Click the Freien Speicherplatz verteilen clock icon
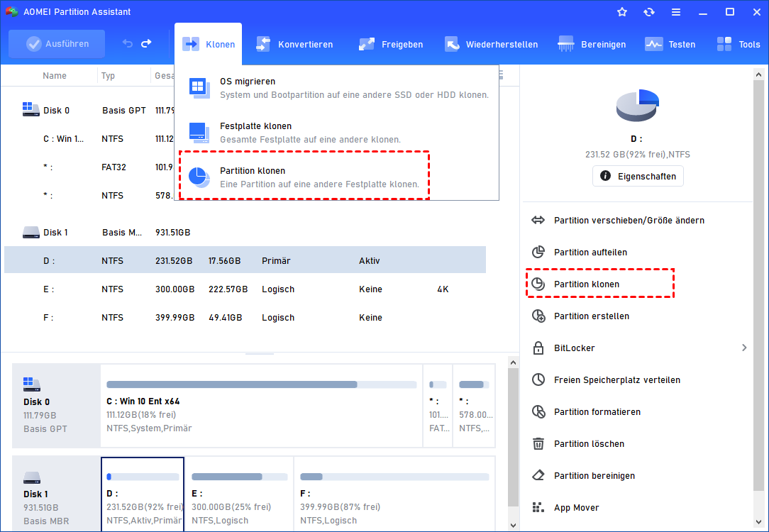The image size is (769, 532). coord(538,379)
